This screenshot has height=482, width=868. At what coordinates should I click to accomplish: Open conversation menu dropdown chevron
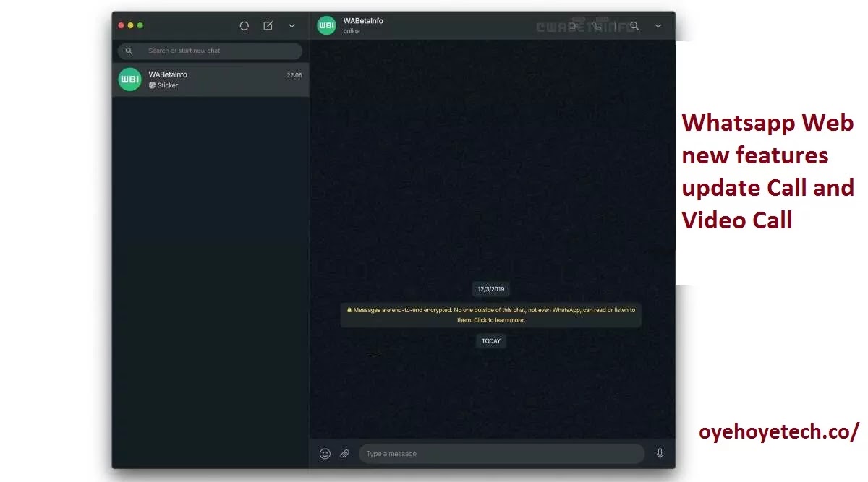(x=658, y=26)
